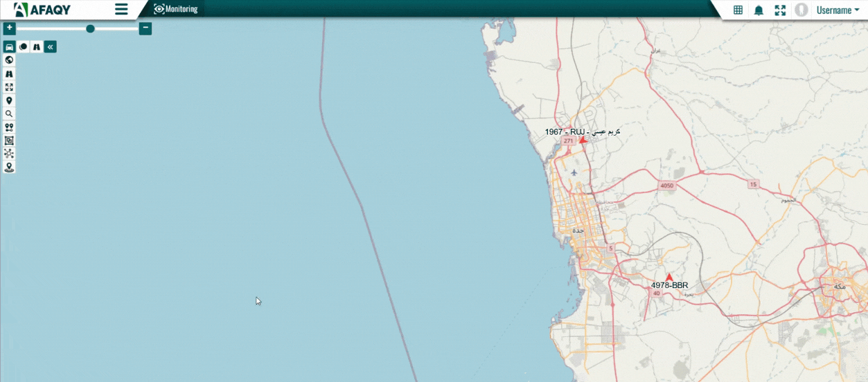Viewport: 868px width, 382px height.
Task: Toggle the vehicle units car icon
Action: coord(9,47)
